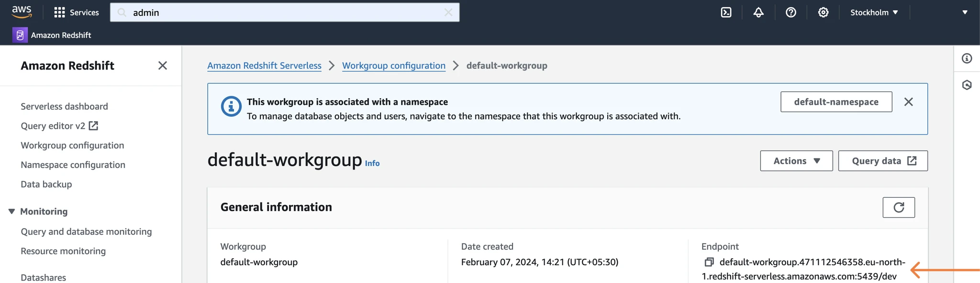Open Data backup page
This screenshot has width=980, height=283.
pos(46,184)
